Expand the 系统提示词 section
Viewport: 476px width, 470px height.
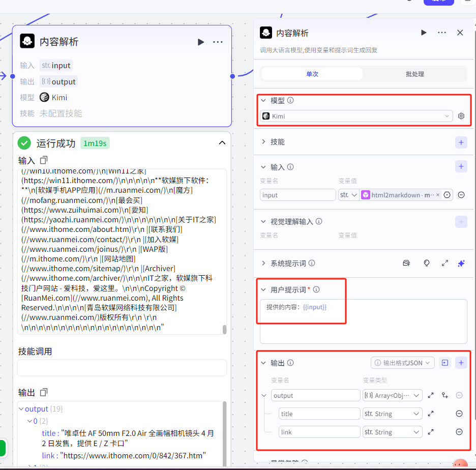[263, 263]
